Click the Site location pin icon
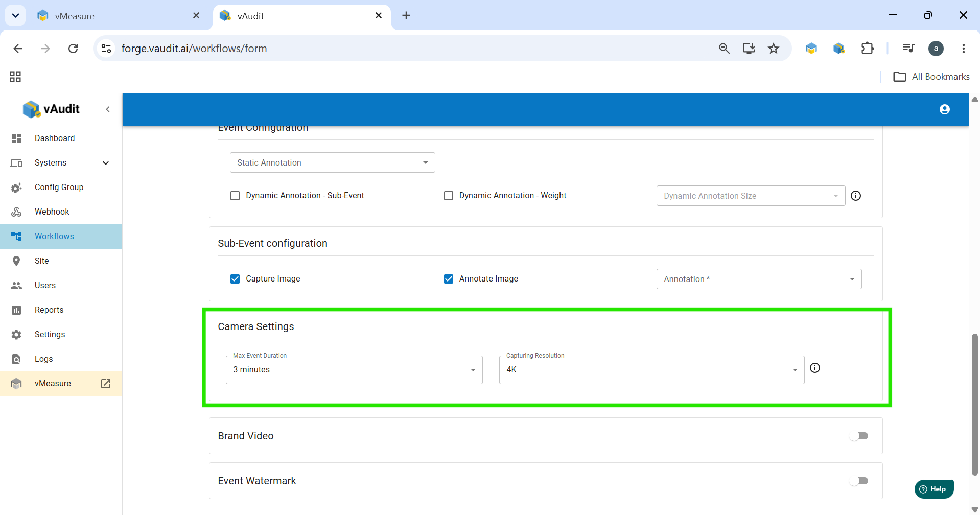 coord(16,261)
